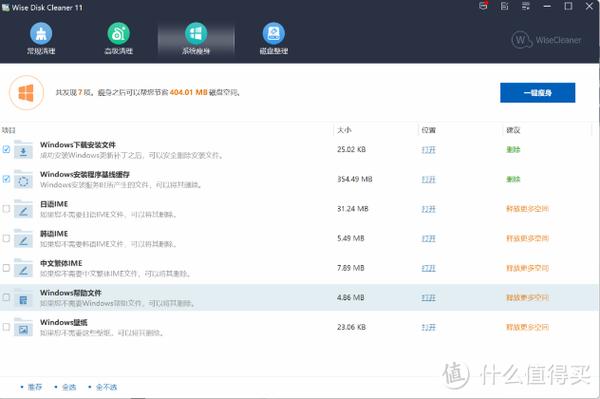
Task: Click the 354.49 MB size value
Action: tap(355, 179)
